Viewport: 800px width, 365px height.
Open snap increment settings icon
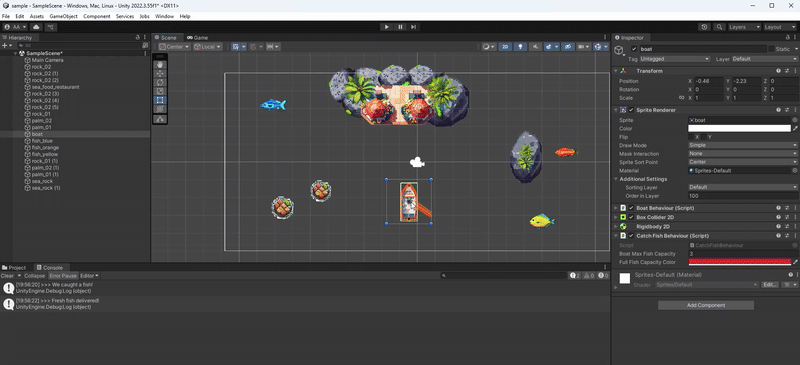(273, 46)
